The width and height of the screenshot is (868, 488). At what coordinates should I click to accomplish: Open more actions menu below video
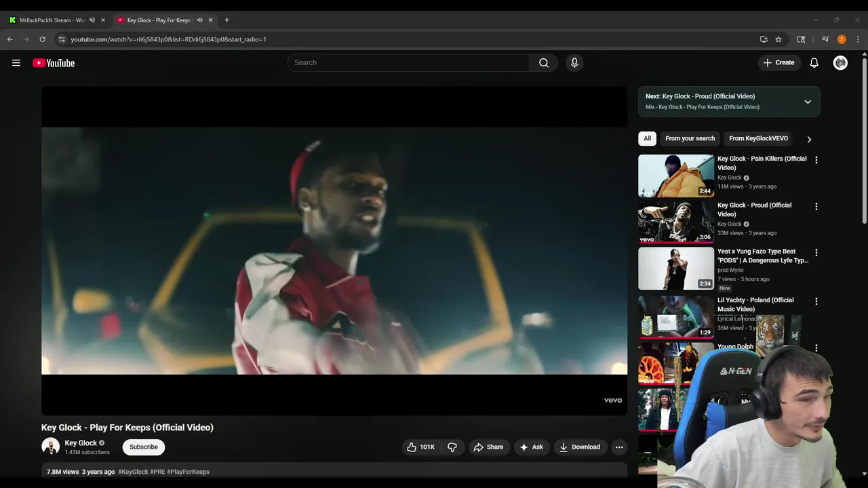619,447
